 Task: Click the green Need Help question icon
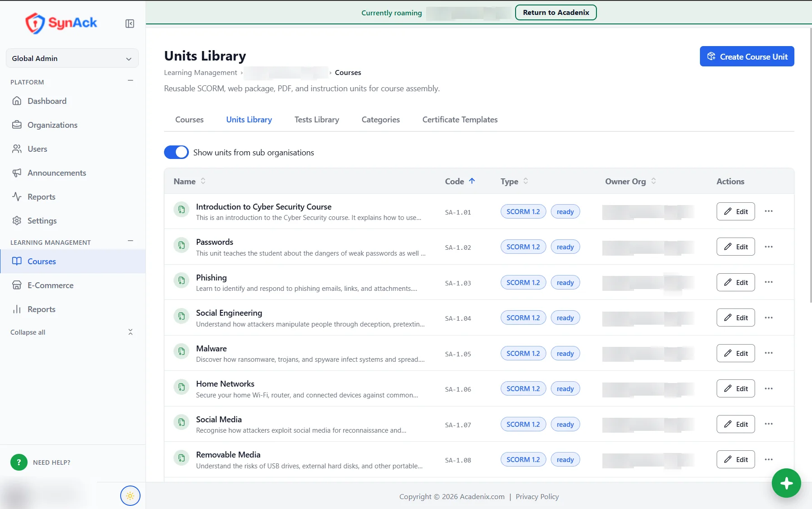pyautogui.click(x=19, y=462)
